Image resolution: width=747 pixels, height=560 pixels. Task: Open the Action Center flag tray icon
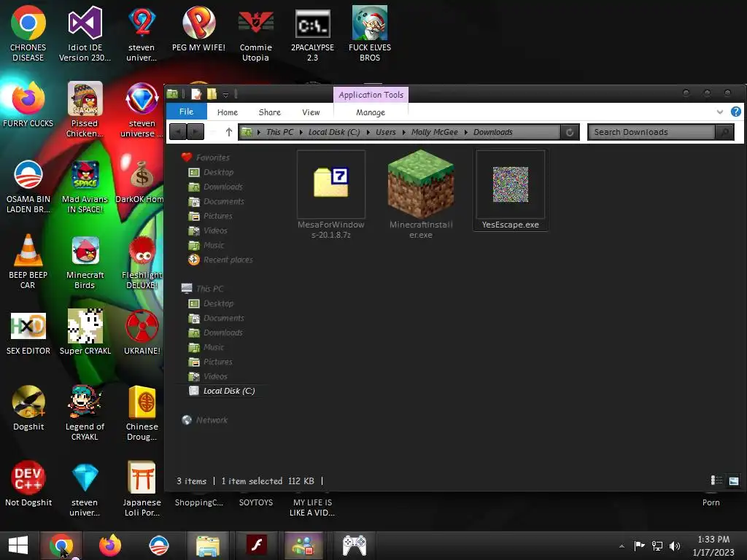point(639,545)
